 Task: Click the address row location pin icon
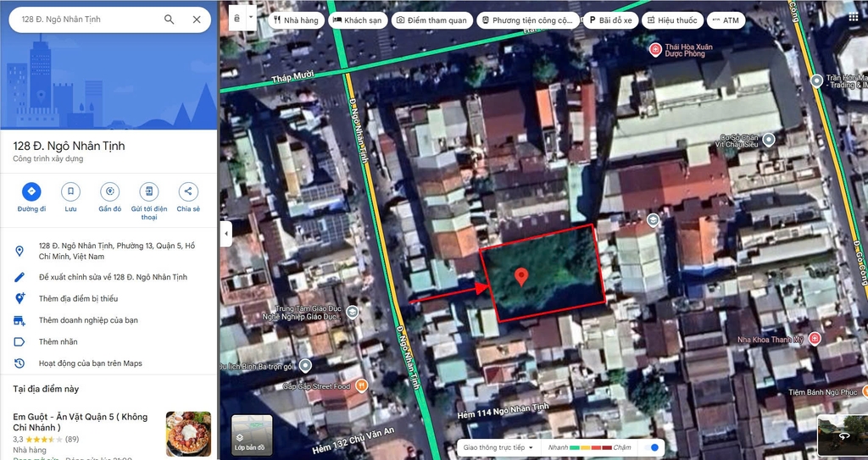19,252
